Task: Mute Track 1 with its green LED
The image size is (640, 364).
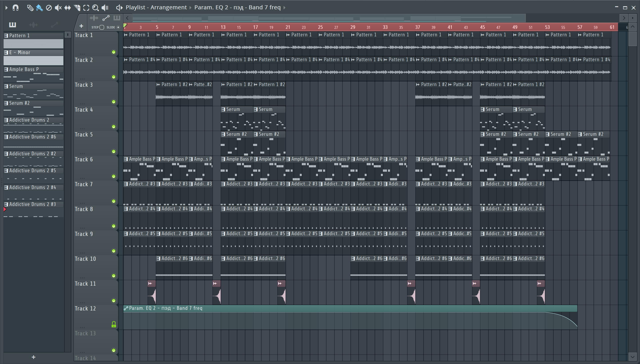Action: click(x=114, y=52)
